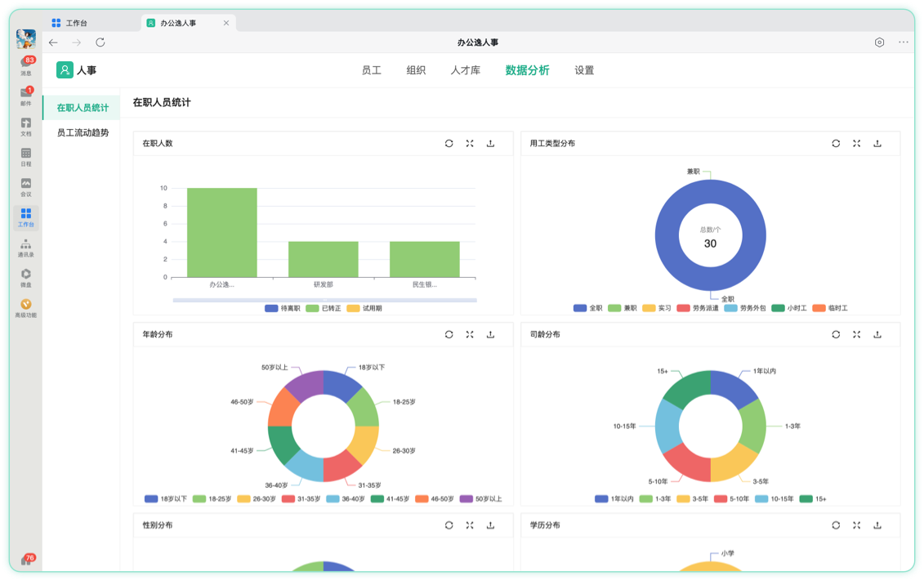
Task: Close the 办公逸人事 tab
Action: 226,23
